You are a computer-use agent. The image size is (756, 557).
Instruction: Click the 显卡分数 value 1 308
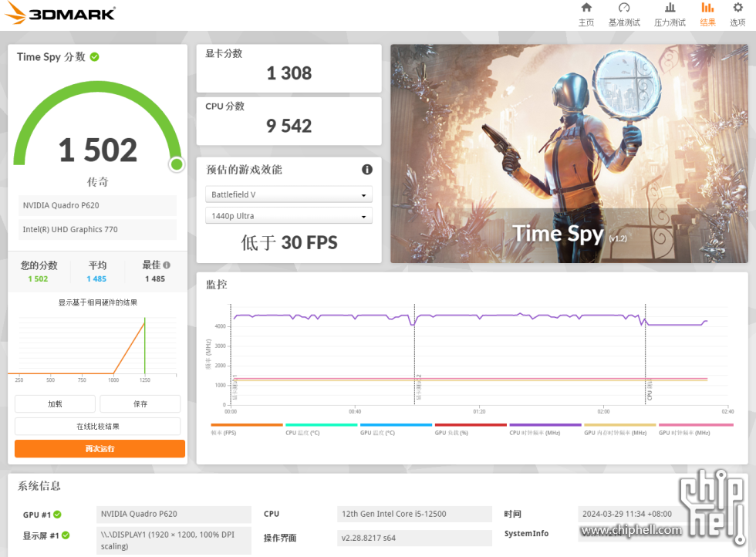(289, 73)
